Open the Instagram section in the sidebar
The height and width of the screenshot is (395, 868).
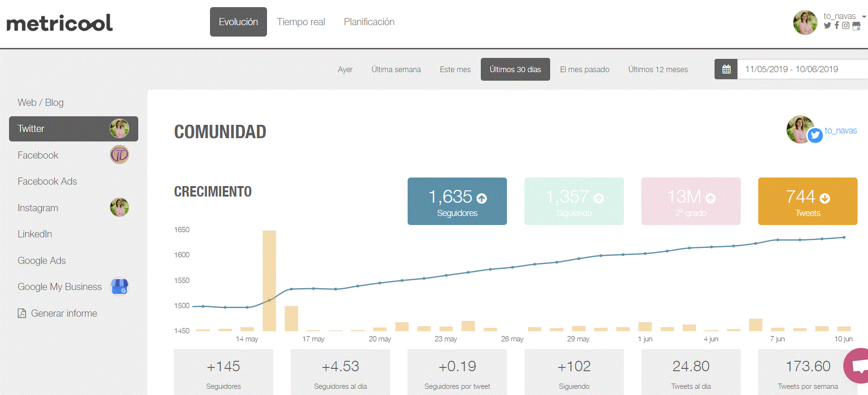pos(38,208)
